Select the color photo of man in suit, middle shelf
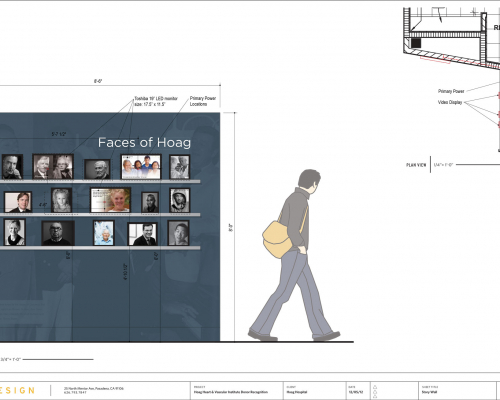The width and height of the screenshot is (500, 400). click(x=18, y=202)
